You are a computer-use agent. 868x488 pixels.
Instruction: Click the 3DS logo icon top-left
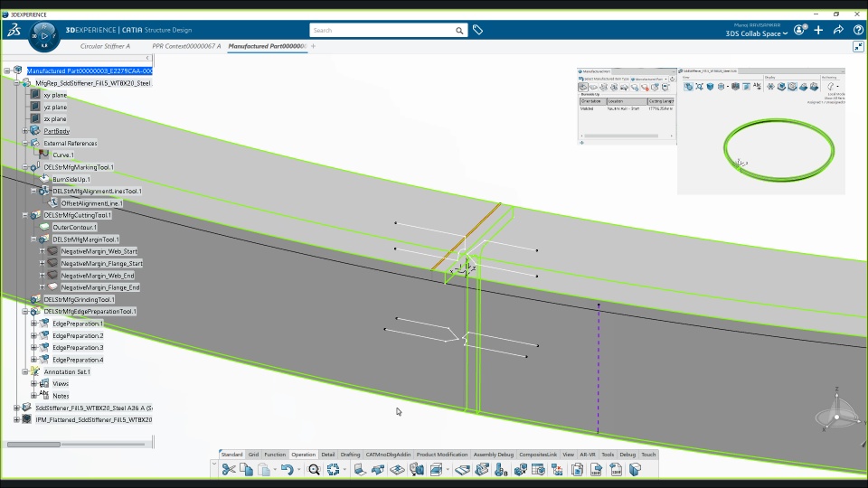click(x=14, y=30)
